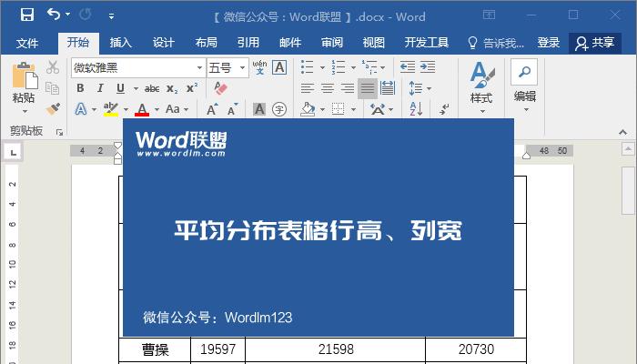Switch to the 引用 ribbon tab
637x364 pixels.
248,43
